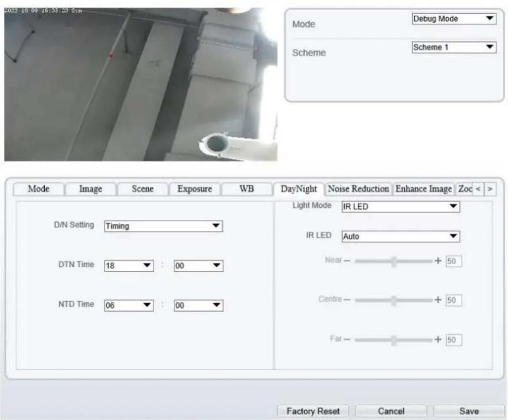Select the DayNight tab
The height and width of the screenshot is (420, 508).
coord(299,189)
